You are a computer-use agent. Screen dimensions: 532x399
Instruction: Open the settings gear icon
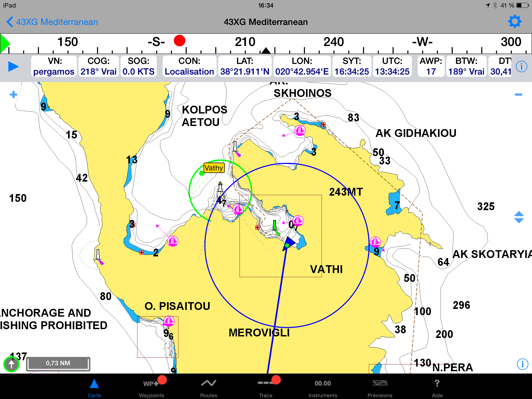pos(514,22)
